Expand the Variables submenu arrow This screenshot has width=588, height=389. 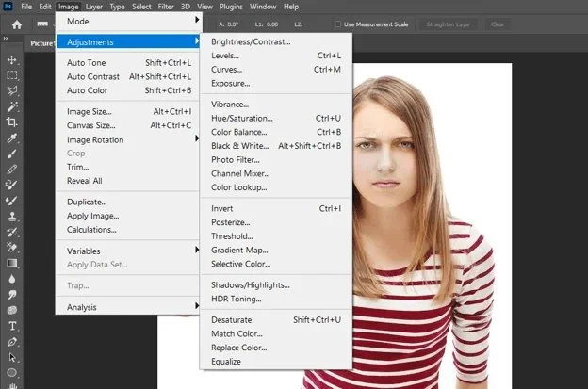197,250
